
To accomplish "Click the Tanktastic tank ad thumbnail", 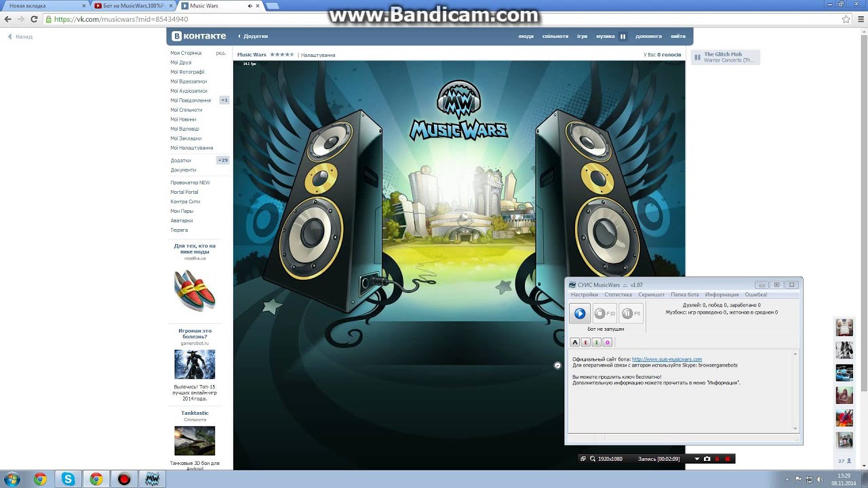I will [x=195, y=441].
